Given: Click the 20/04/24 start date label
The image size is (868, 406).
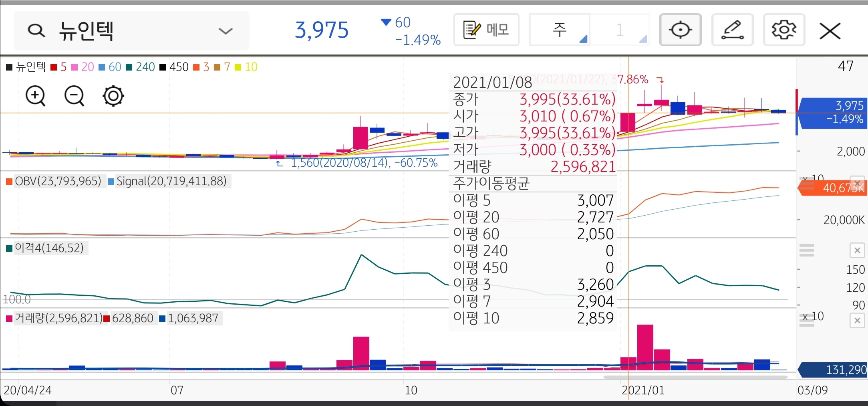Looking at the screenshot, I should tap(28, 390).
